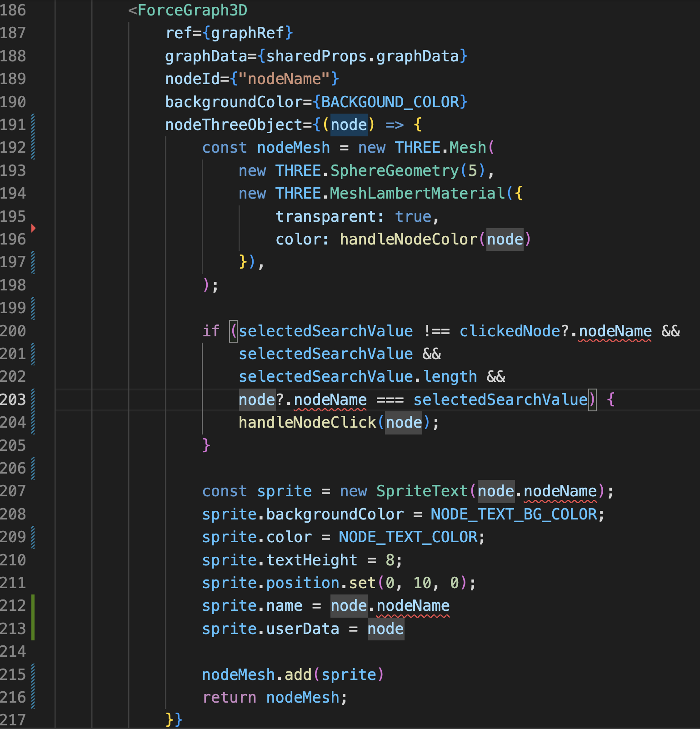700x729 pixels.
Task: Click the length property on line 202
Action: coord(450,376)
